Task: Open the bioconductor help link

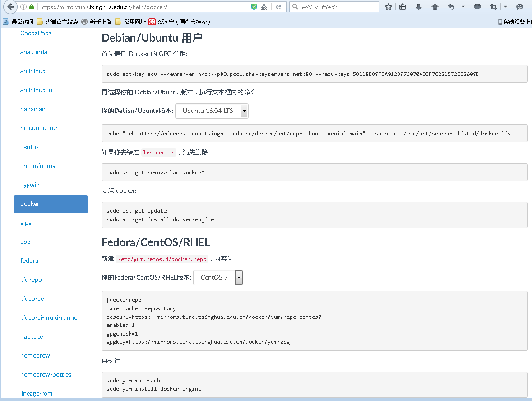Action: tap(39, 128)
